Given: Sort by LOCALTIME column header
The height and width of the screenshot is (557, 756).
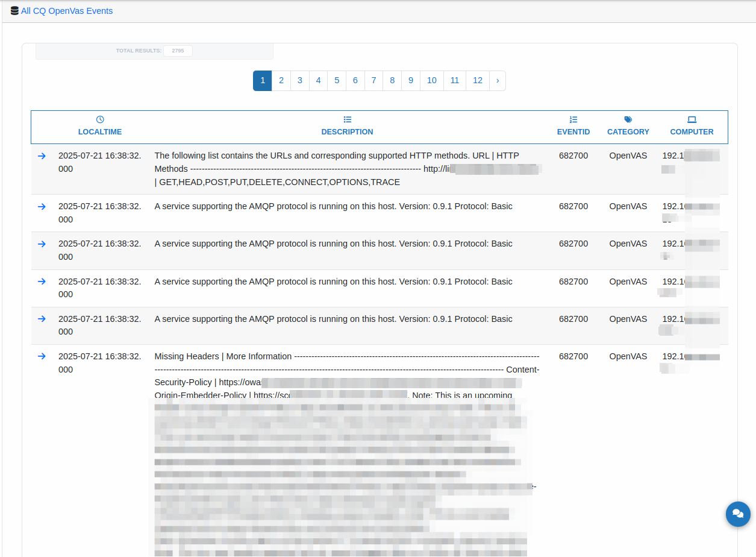Looking at the screenshot, I should [100, 132].
